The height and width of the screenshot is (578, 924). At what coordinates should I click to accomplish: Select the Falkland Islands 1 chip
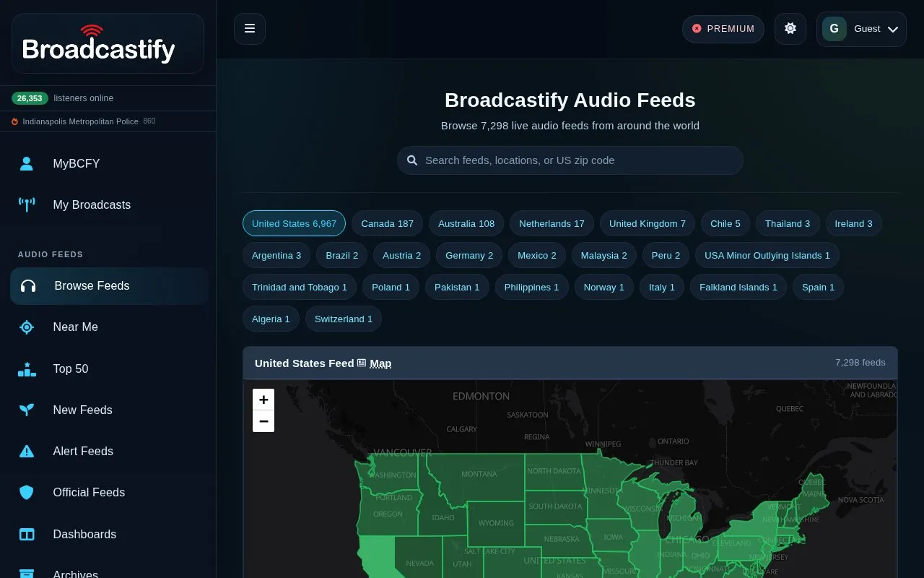coord(738,287)
